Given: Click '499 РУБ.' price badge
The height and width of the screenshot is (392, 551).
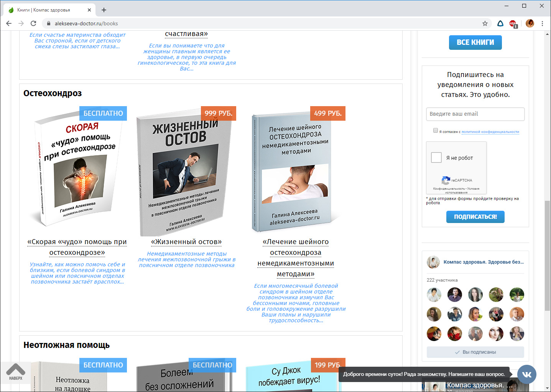Looking at the screenshot, I should [328, 113].
